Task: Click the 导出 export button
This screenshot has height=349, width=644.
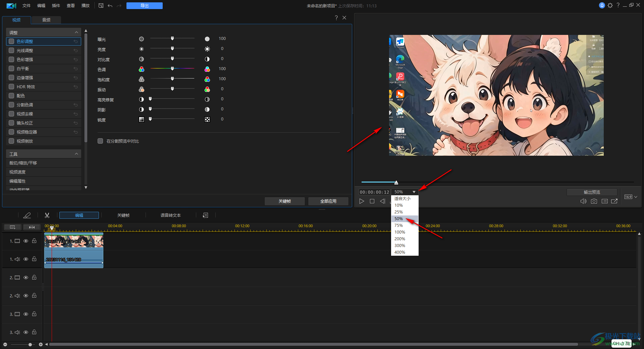Action: pos(145,6)
